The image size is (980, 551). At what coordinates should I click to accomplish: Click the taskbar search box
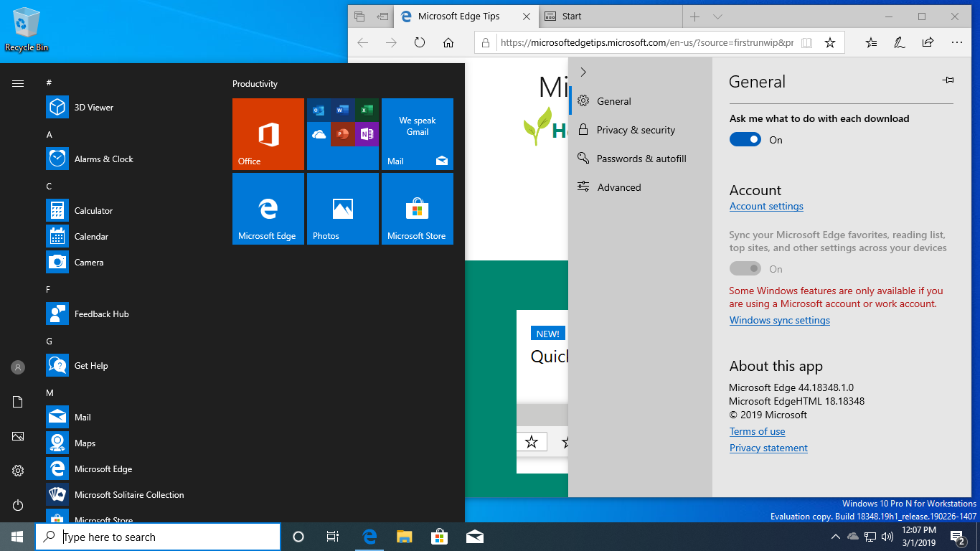coord(158,537)
